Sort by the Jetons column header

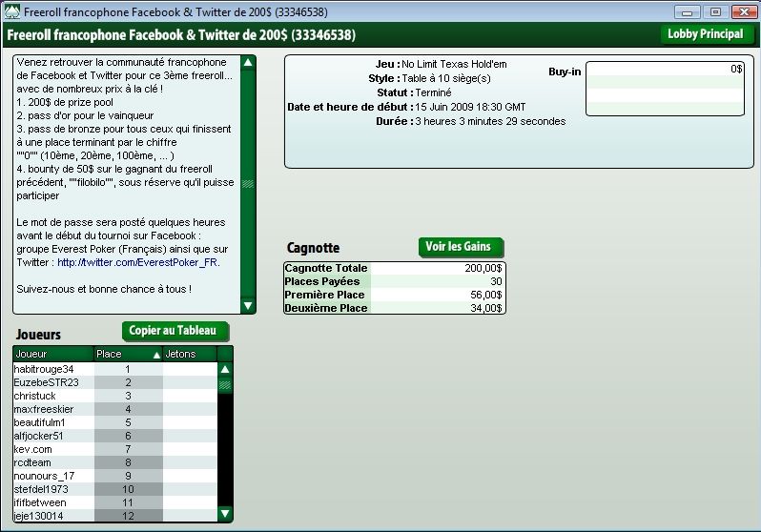tap(190, 354)
